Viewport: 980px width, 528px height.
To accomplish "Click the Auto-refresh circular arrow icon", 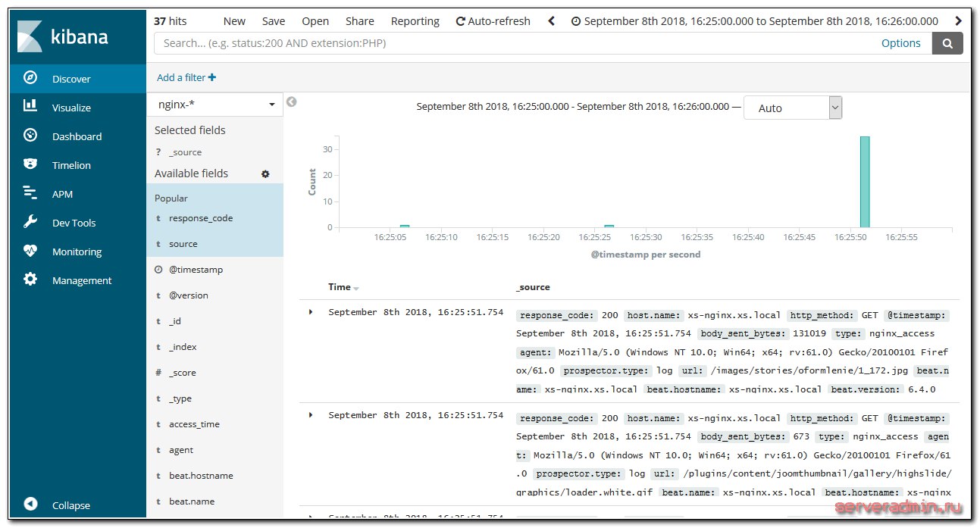I will click(x=460, y=21).
